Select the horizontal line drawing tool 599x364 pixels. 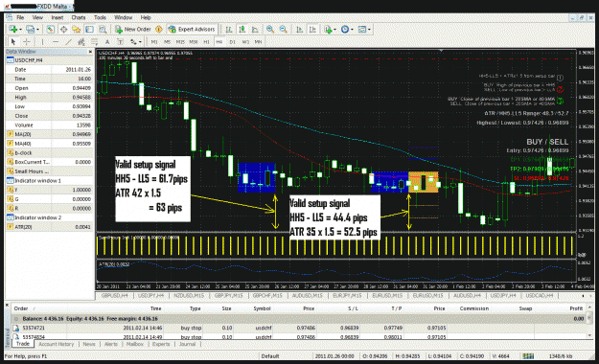[x=56, y=41]
